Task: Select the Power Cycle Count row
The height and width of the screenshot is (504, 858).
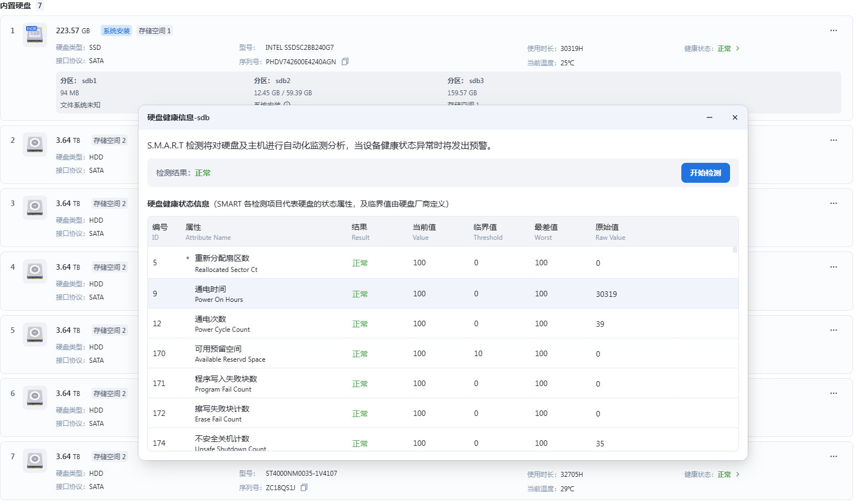Action: 443,323
